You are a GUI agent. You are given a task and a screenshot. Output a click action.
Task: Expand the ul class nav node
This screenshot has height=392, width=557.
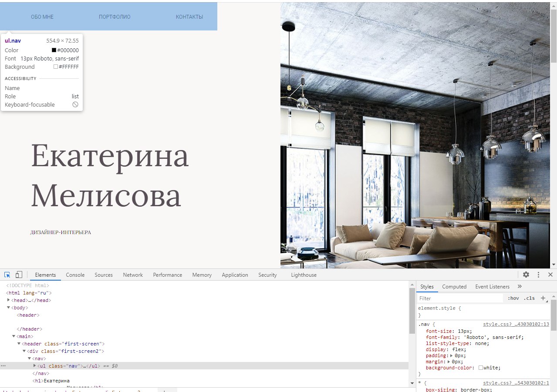pyautogui.click(x=35, y=366)
